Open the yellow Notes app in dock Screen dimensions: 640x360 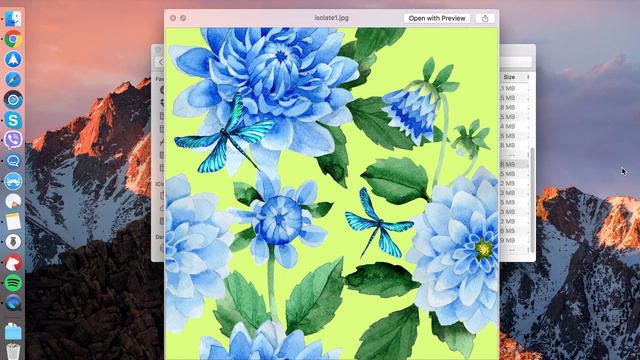pos(13,222)
